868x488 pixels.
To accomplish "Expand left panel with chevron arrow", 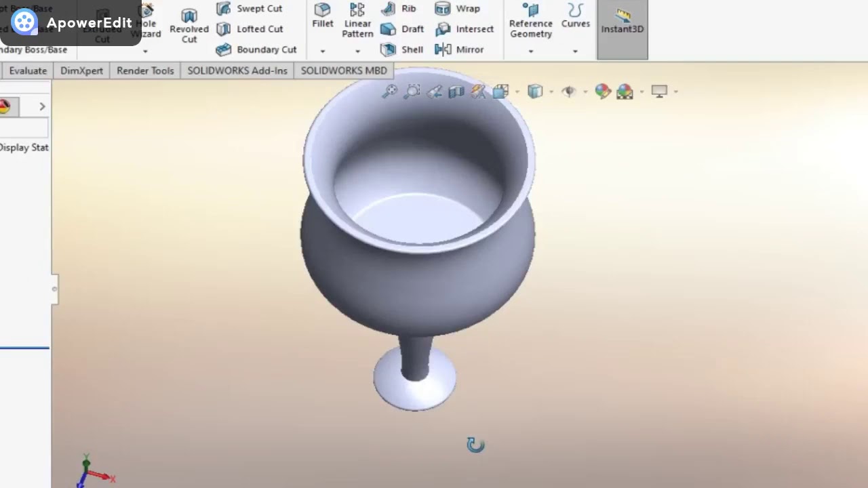I will (x=42, y=106).
